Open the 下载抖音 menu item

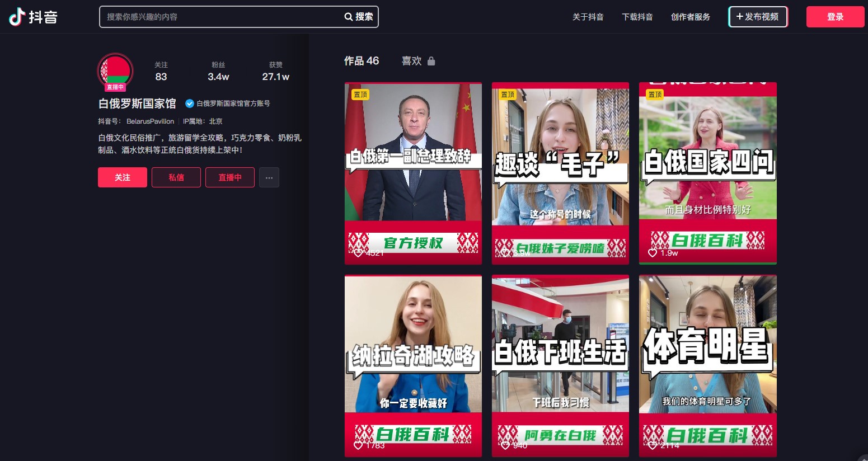point(637,17)
